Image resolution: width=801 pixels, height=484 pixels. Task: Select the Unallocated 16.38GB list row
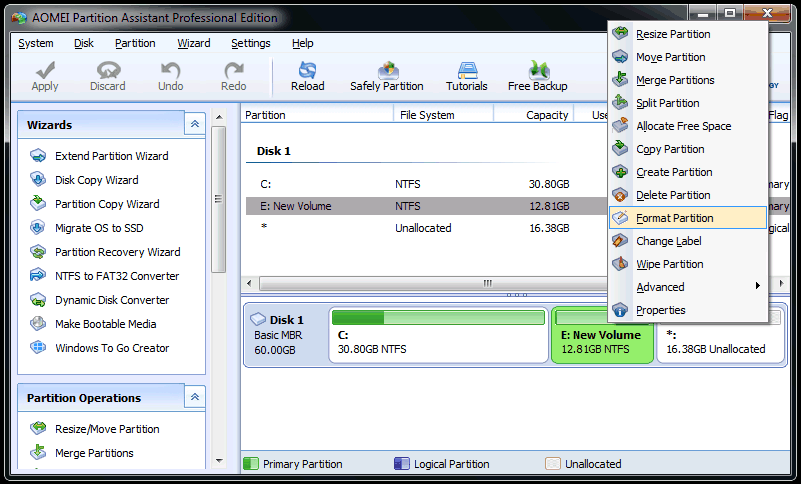click(x=427, y=228)
